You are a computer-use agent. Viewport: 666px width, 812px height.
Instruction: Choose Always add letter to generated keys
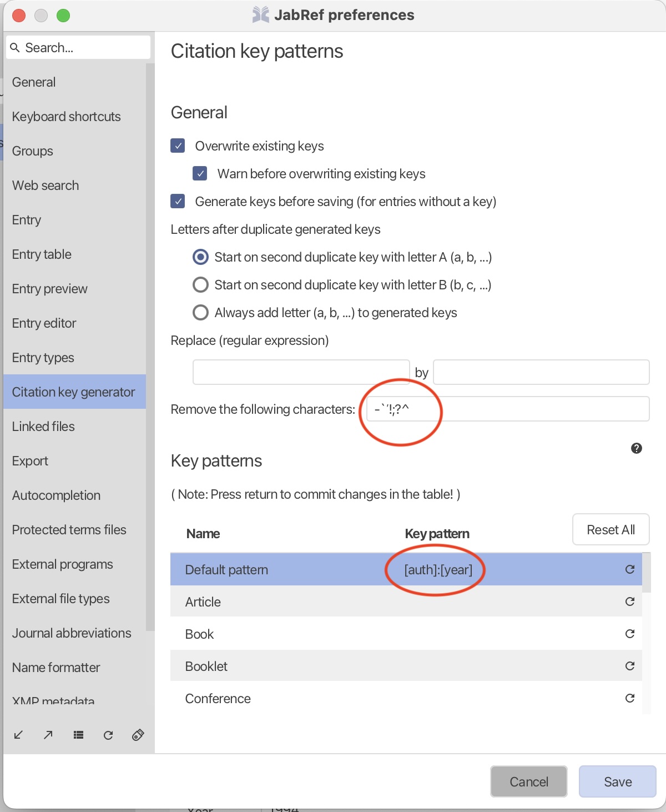coord(200,313)
